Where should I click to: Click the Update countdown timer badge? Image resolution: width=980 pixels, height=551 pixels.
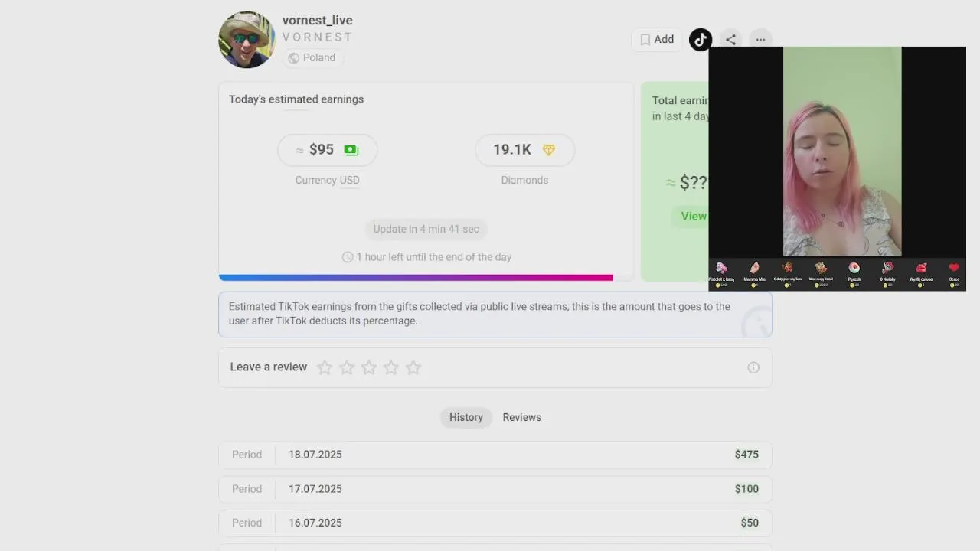[x=426, y=229]
